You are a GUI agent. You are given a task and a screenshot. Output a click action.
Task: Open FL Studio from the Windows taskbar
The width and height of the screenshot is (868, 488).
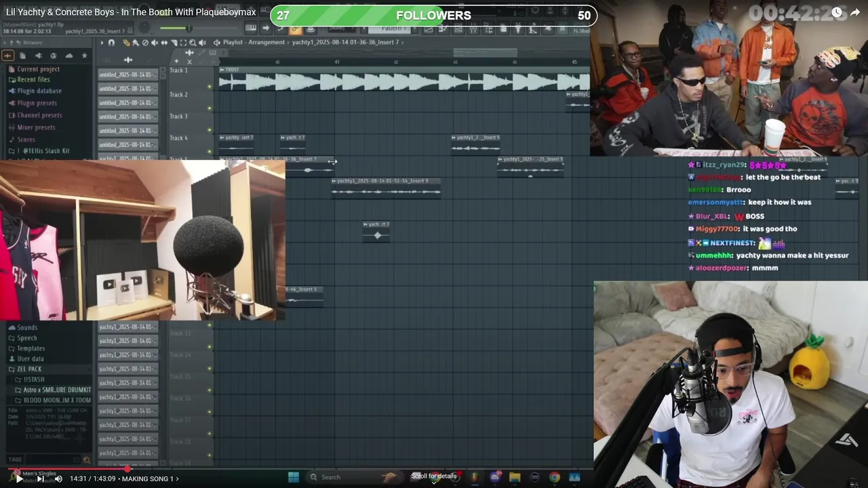[x=475, y=477]
